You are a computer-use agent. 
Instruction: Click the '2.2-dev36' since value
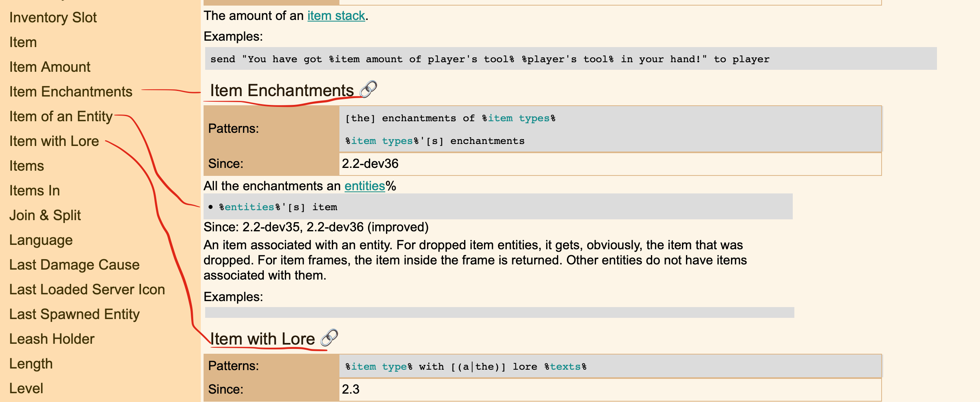tap(370, 164)
